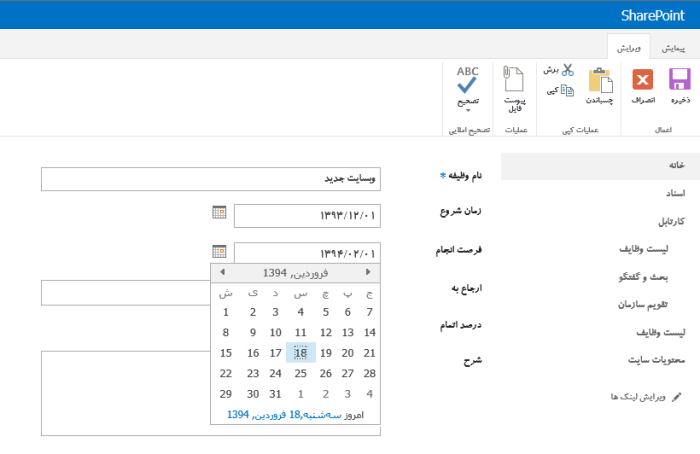
Task: Click the purple Save (ذخیره) icon
Action: [x=679, y=79]
